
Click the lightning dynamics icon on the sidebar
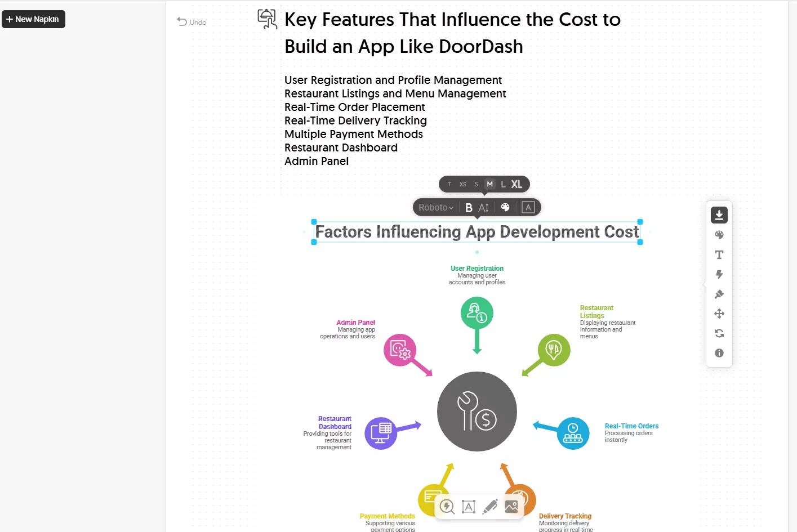[719, 274]
